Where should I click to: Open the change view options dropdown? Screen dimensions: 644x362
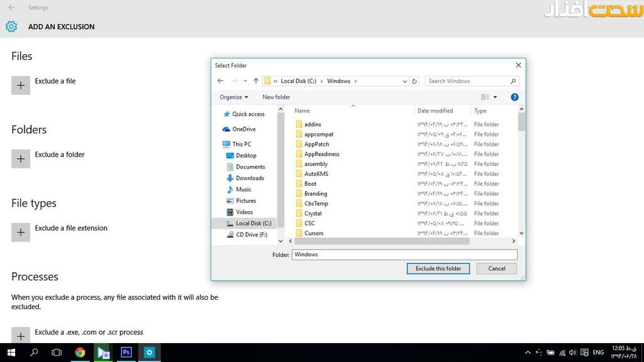(x=496, y=97)
